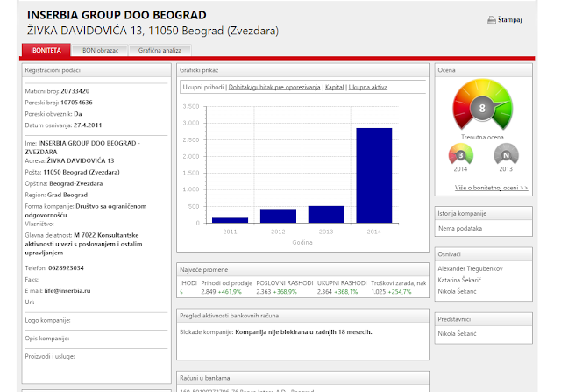The image size is (561, 392).
Task: Show the Ukupna aktiva chart
Action: [368, 87]
